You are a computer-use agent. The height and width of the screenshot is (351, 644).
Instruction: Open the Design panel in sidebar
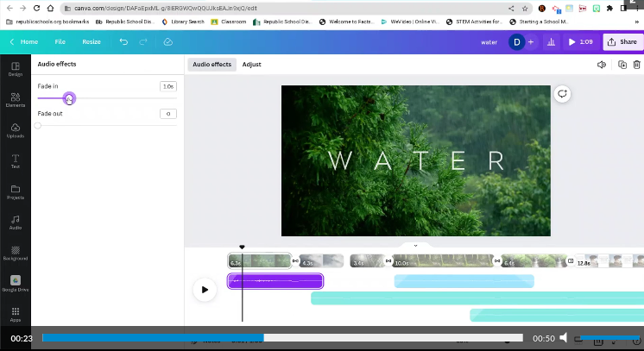click(15, 68)
